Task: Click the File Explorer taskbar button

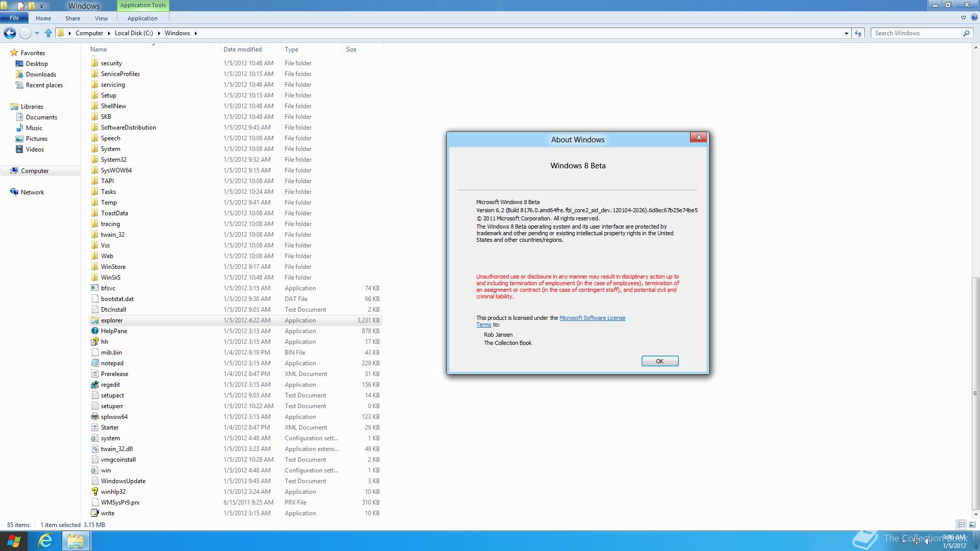Action: [76, 541]
